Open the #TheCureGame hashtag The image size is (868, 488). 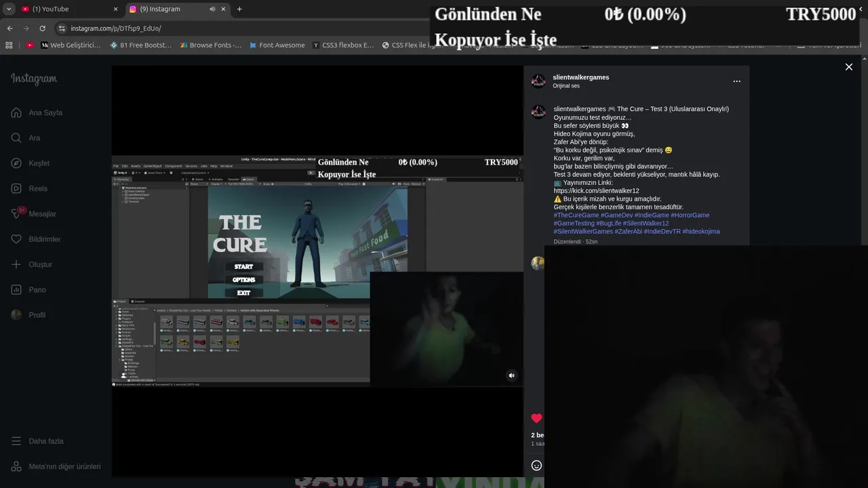(576, 215)
